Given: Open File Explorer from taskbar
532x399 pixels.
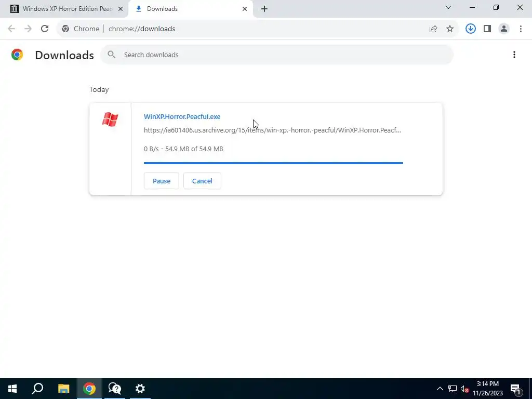Looking at the screenshot, I should click(x=63, y=389).
